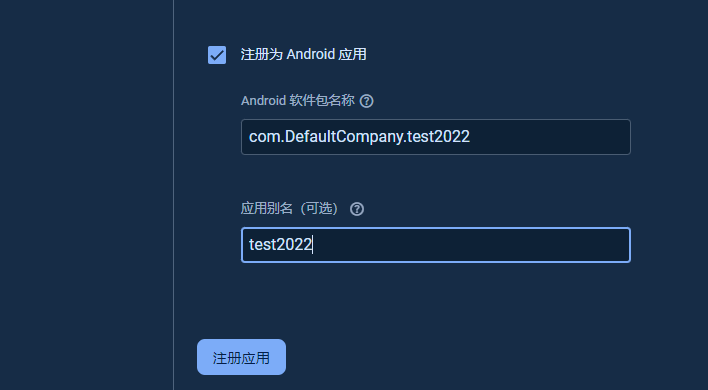Viewport: 708px width, 390px height.
Task: Open help icon beside 应用别名（可选）
Action: pos(357,209)
